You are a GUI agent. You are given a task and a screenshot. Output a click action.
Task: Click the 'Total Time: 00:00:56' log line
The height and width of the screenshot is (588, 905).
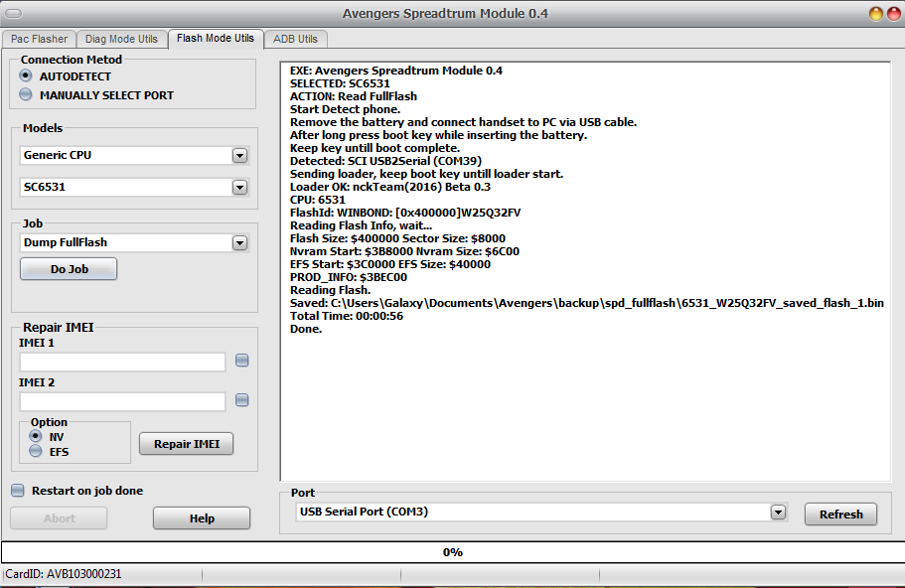coord(347,316)
